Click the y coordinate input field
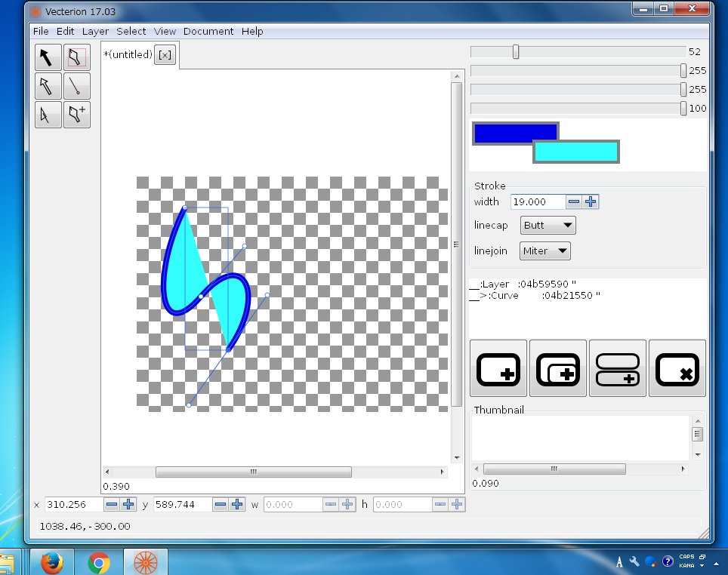This screenshot has width=728, height=575. 183,505
